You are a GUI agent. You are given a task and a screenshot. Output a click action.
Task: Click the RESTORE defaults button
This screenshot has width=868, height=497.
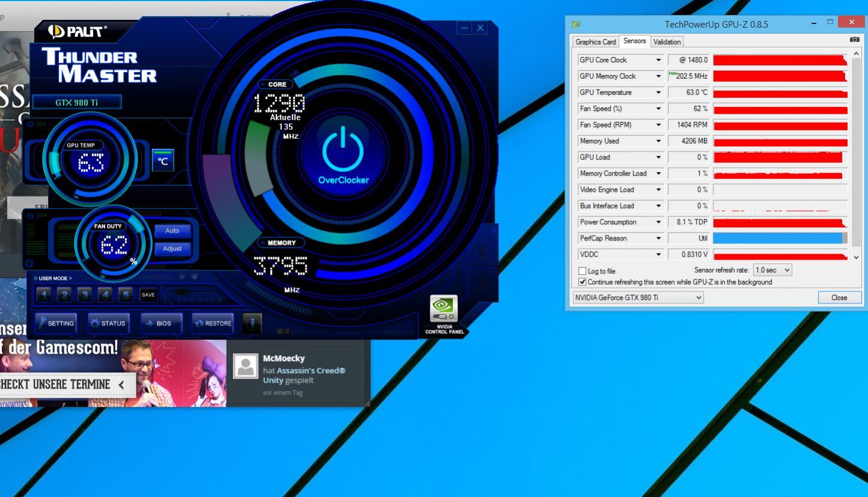point(212,323)
